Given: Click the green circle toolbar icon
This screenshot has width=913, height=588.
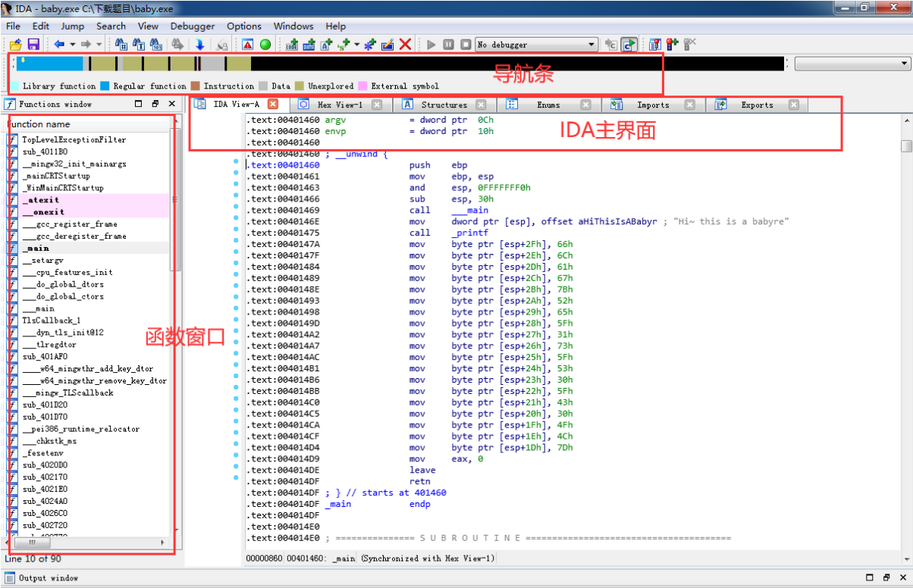Looking at the screenshot, I should coord(265,45).
